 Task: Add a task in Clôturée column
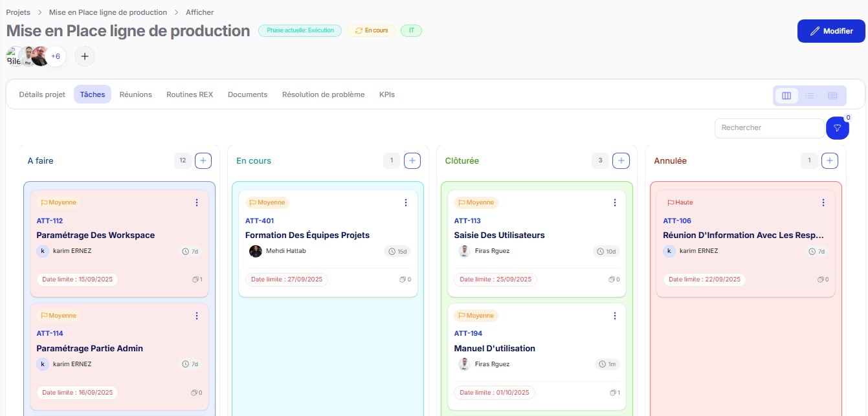(x=621, y=160)
